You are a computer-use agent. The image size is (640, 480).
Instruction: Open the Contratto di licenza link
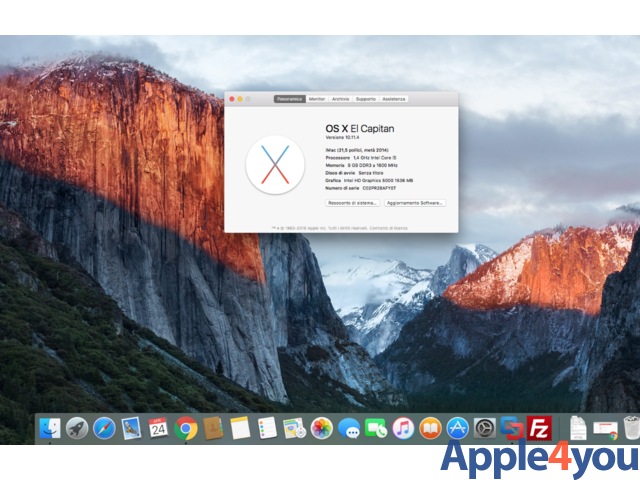(389, 228)
